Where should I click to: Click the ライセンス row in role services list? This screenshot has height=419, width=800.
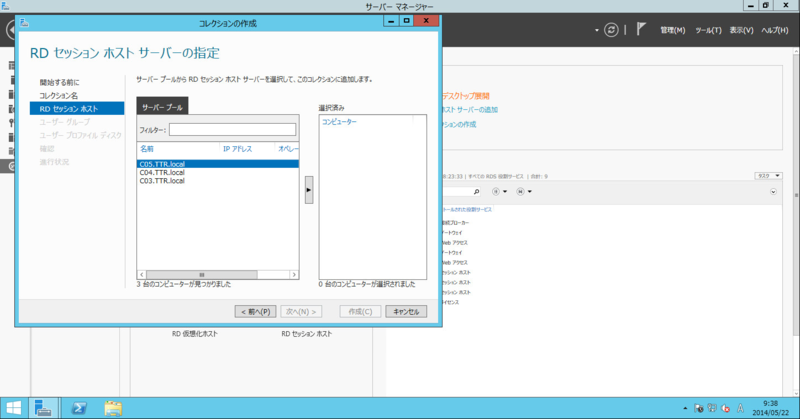click(451, 302)
